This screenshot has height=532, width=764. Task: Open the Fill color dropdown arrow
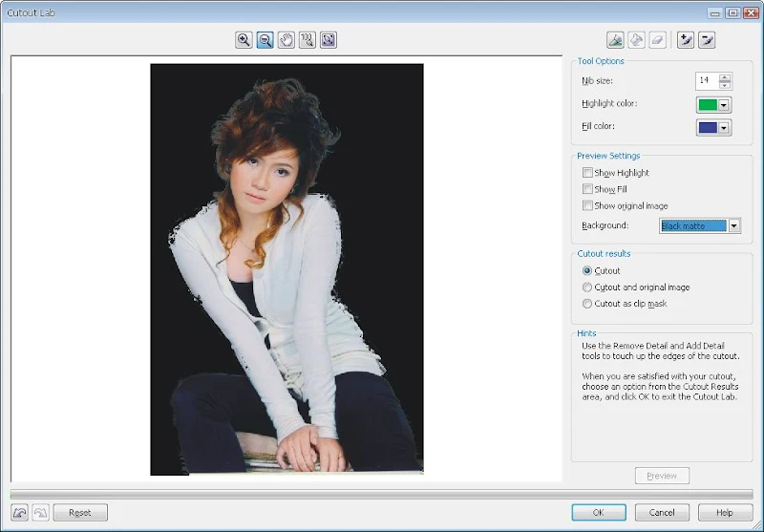724,128
